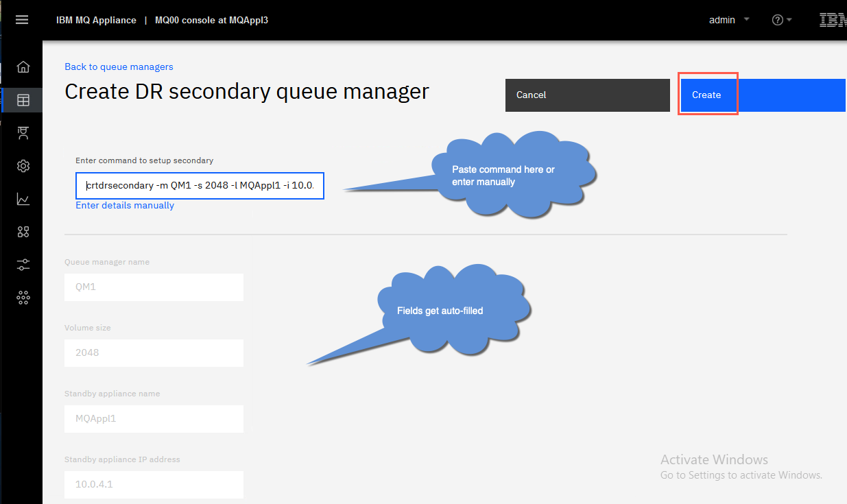847x504 pixels.
Task: Click the Standby appliance name label
Action: [x=112, y=394]
